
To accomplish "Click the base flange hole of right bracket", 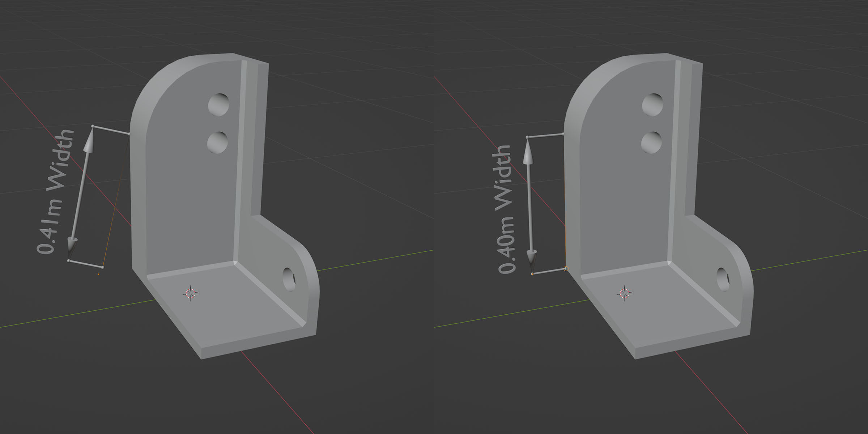I will click(x=723, y=279).
